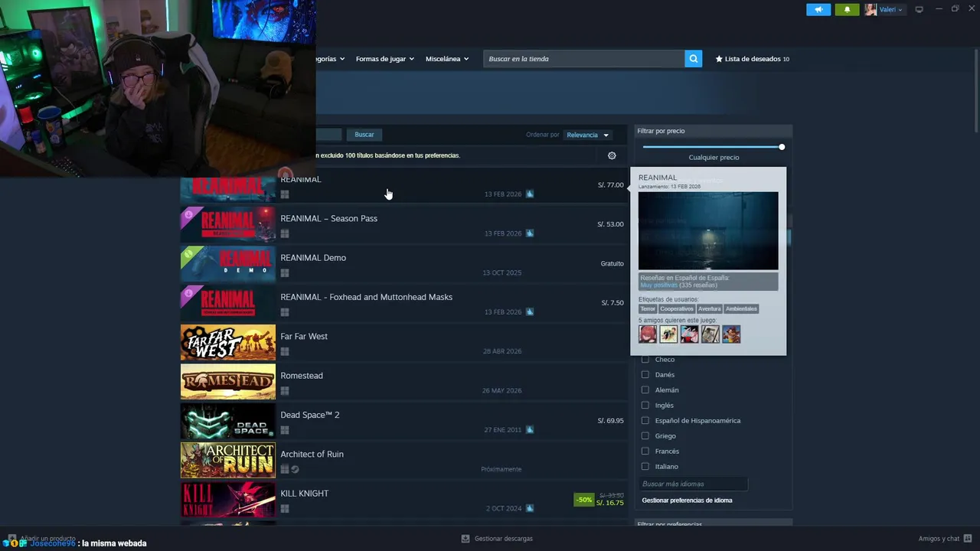Click the KILL KNIGHT -50% discount badge

584,500
